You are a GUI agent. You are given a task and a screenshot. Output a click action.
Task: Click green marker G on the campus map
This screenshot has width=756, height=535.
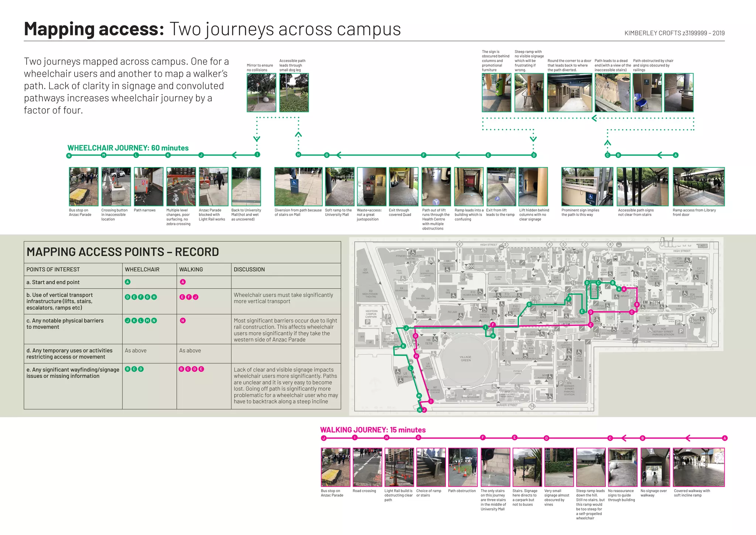point(529,304)
